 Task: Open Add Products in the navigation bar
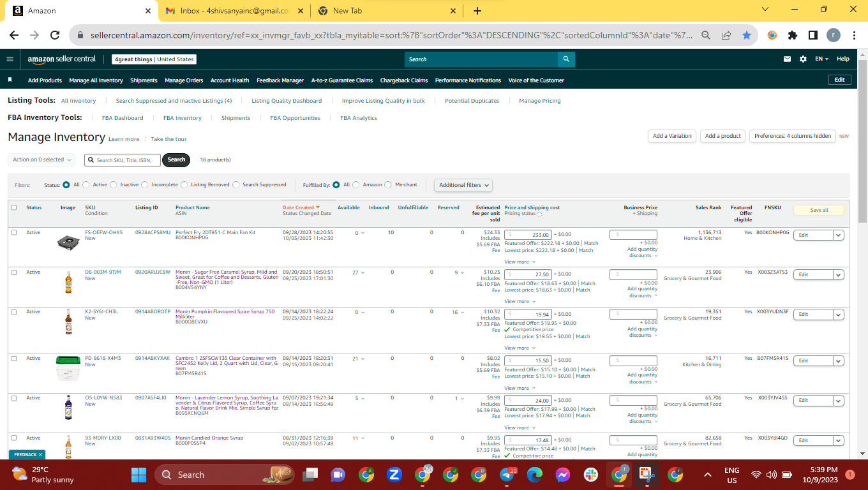pyautogui.click(x=45, y=80)
